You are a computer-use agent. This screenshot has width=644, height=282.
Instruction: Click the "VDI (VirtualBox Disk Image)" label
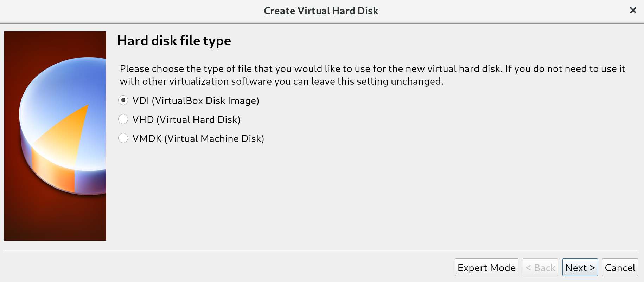(x=196, y=101)
